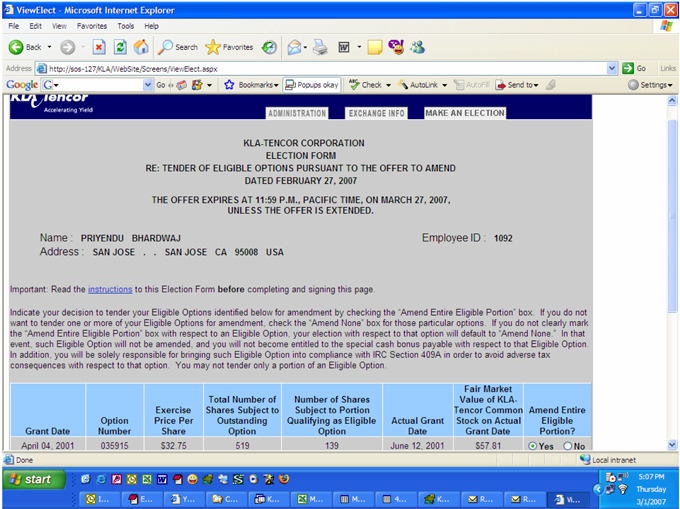Open the Favorites menu in menu bar
The width and height of the screenshot is (680, 509).
click(92, 25)
